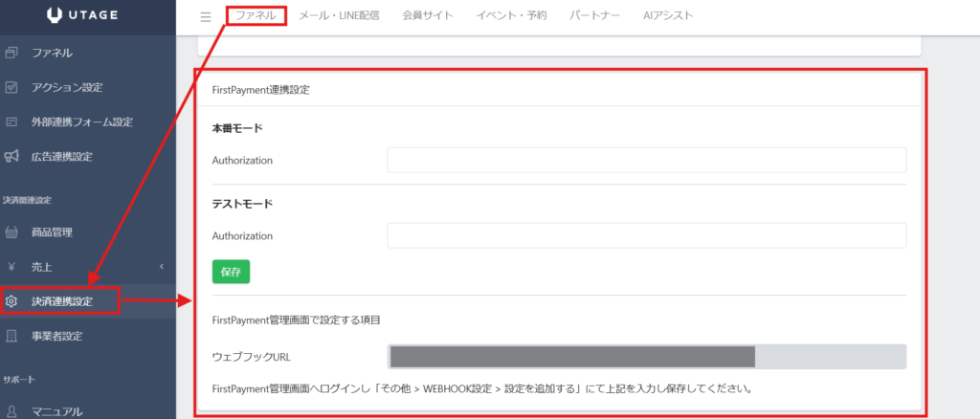Click the WEBHOOK設定 instruction sentence
Viewport: 980px width, 419px height.
coord(481,389)
